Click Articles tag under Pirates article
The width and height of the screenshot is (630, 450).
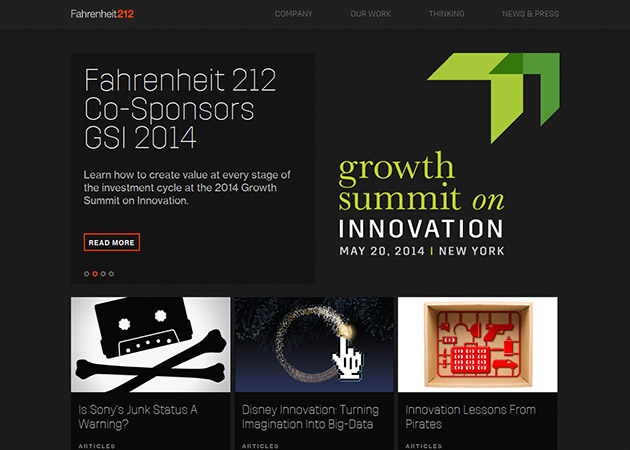tap(424, 446)
